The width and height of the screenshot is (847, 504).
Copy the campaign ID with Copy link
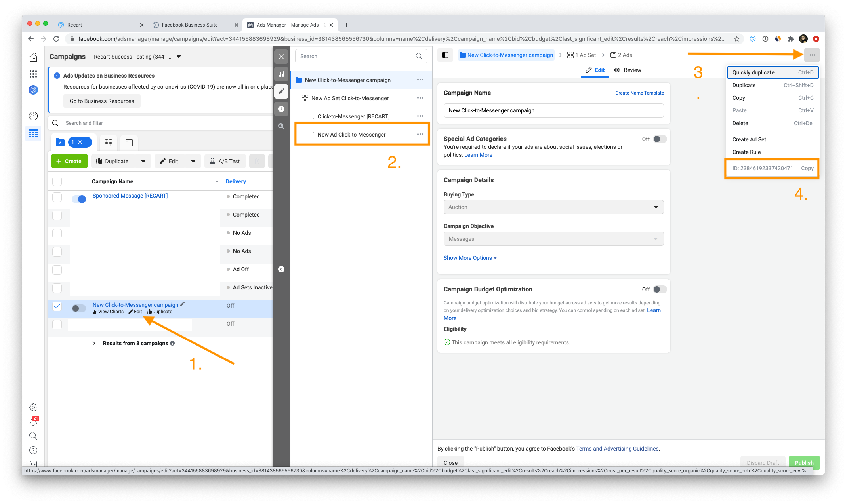[807, 168]
